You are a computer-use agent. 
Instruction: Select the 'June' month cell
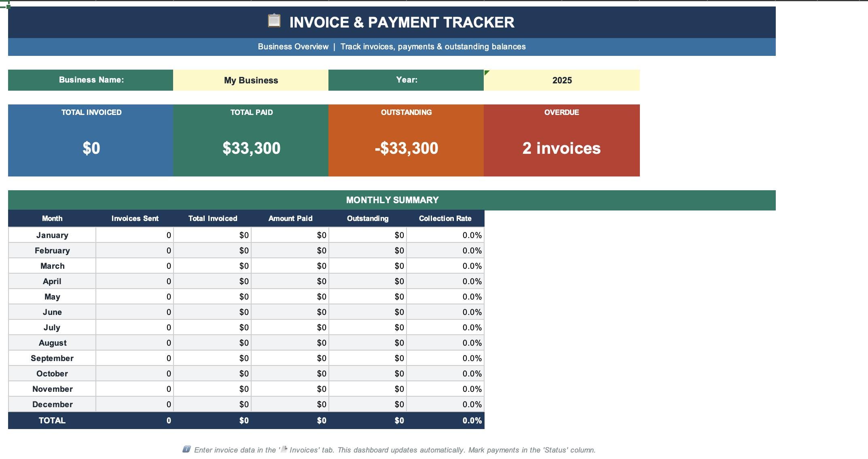click(52, 312)
